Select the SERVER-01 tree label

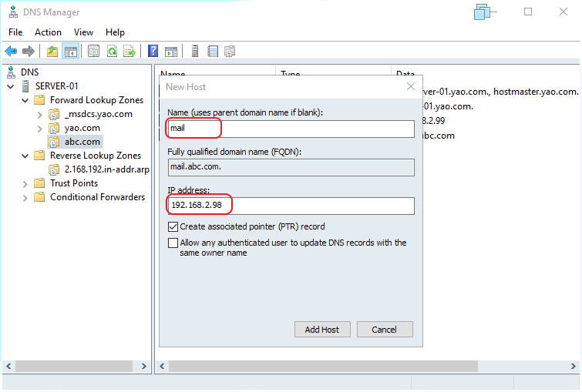[57, 86]
